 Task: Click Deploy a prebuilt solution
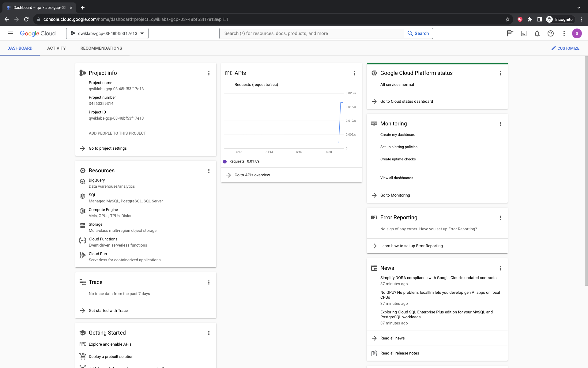(x=111, y=357)
